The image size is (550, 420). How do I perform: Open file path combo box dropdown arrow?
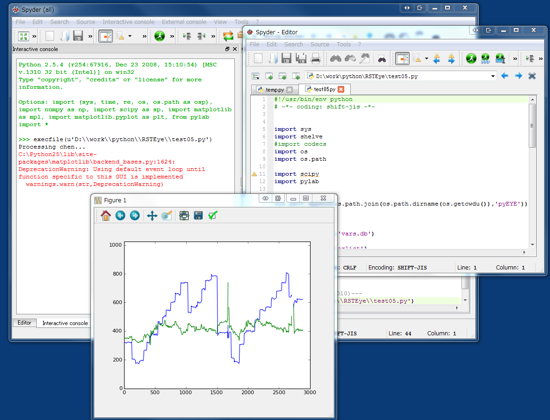tap(493, 76)
